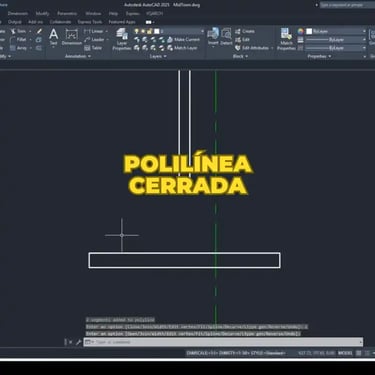Open the Express menu
Image resolution: width=375 pixels, height=375 pixels.
click(x=133, y=14)
